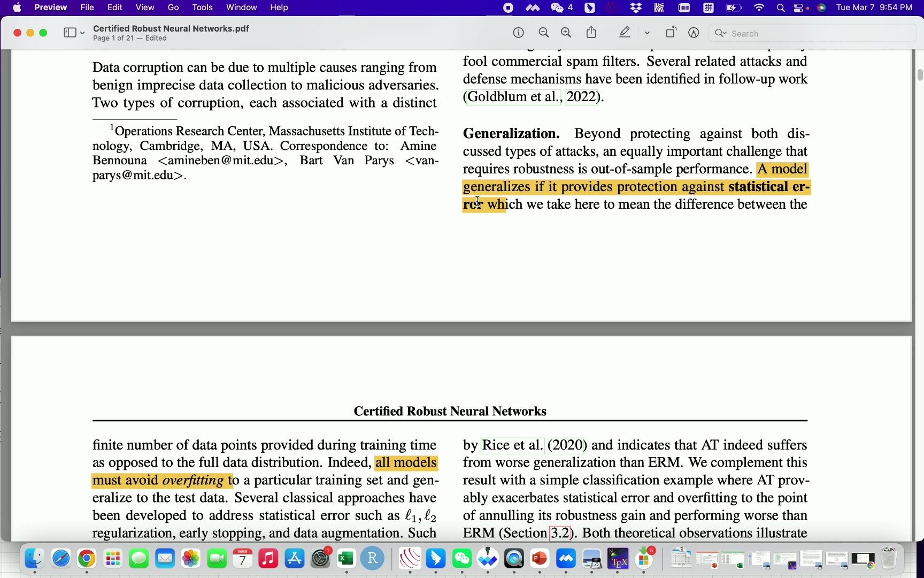Open the Apple menu
Viewport: 924px width, 578px height.
pyautogui.click(x=17, y=7)
